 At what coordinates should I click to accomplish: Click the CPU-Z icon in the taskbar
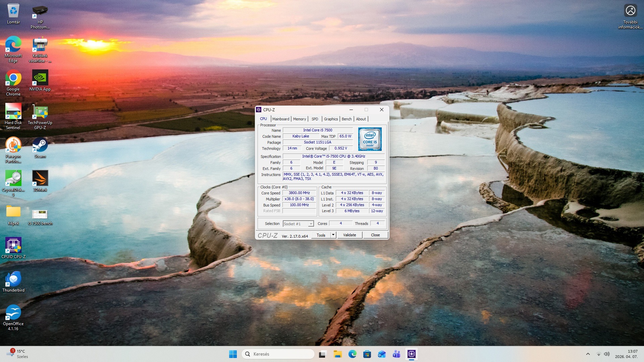(411, 354)
